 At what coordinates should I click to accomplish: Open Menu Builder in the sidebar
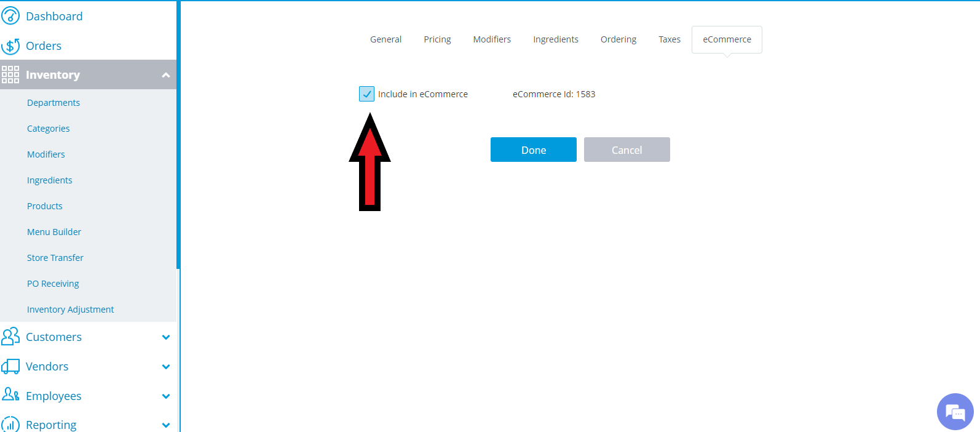coord(54,232)
